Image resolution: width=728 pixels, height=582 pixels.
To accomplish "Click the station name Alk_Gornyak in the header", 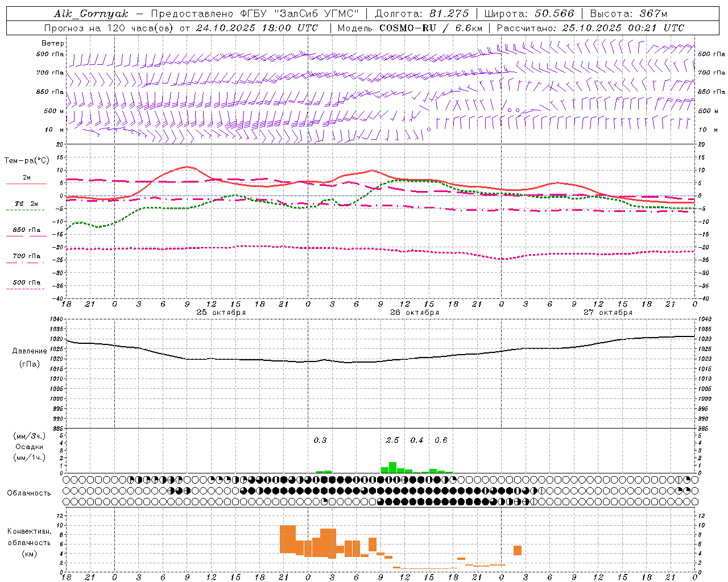I will coord(91,14).
